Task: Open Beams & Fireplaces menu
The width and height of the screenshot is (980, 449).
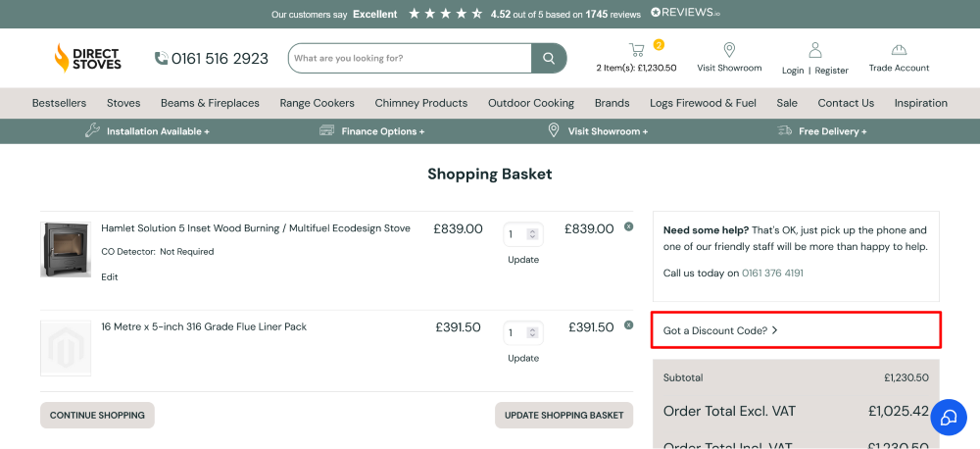Action: pyautogui.click(x=210, y=103)
